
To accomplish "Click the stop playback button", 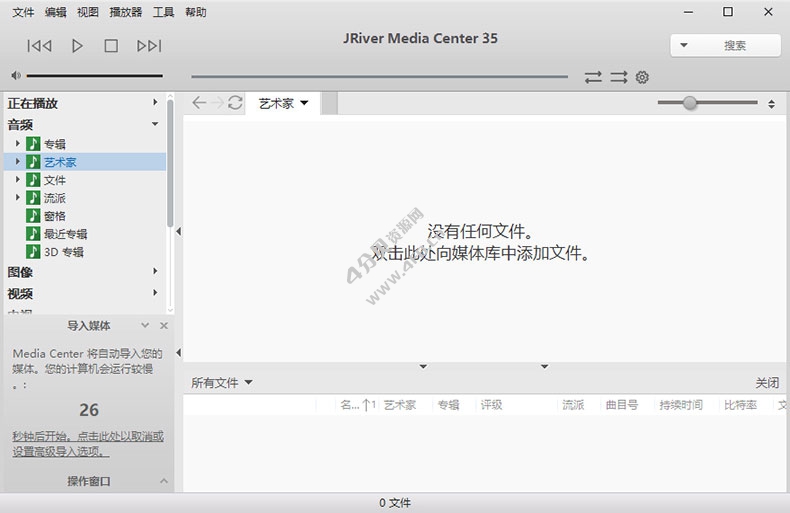I will point(111,46).
